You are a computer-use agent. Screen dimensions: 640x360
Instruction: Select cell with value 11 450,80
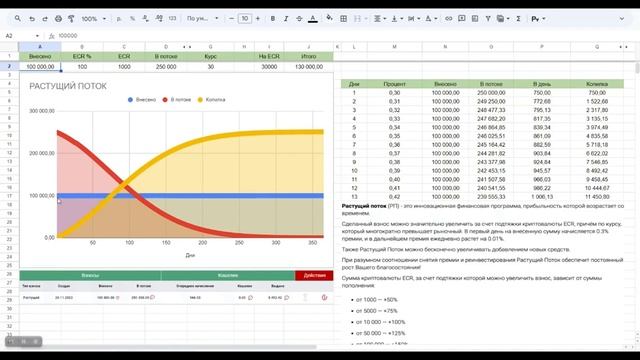coord(597,197)
